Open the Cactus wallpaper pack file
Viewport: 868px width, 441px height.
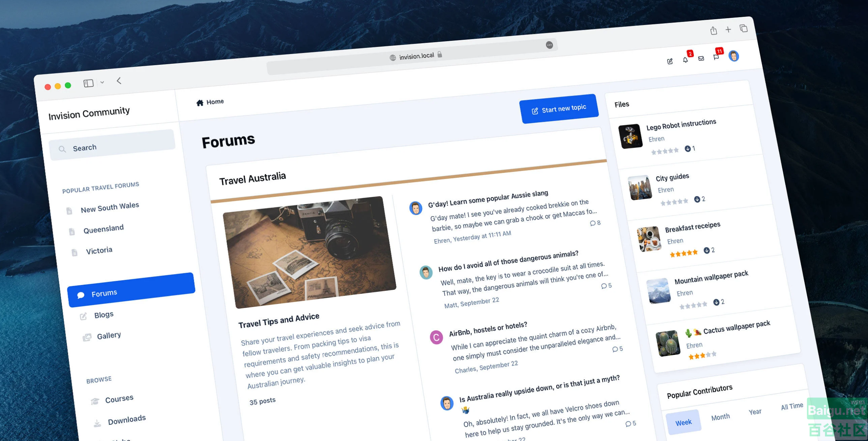pos(737,327)
